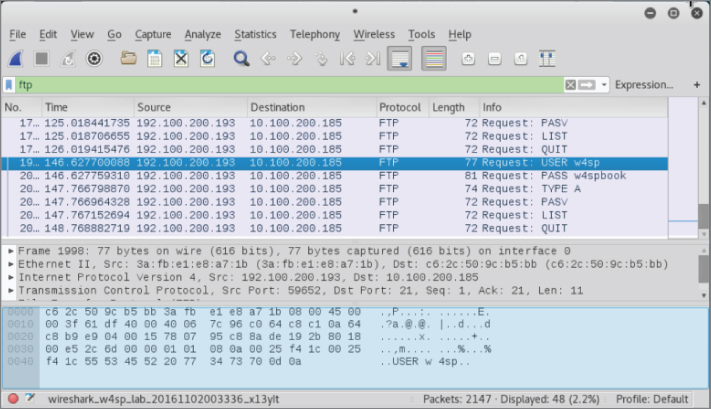Add a filter button with plus
Image resolution: width=711 pixels, height=409 pixels.
(696, 85)
